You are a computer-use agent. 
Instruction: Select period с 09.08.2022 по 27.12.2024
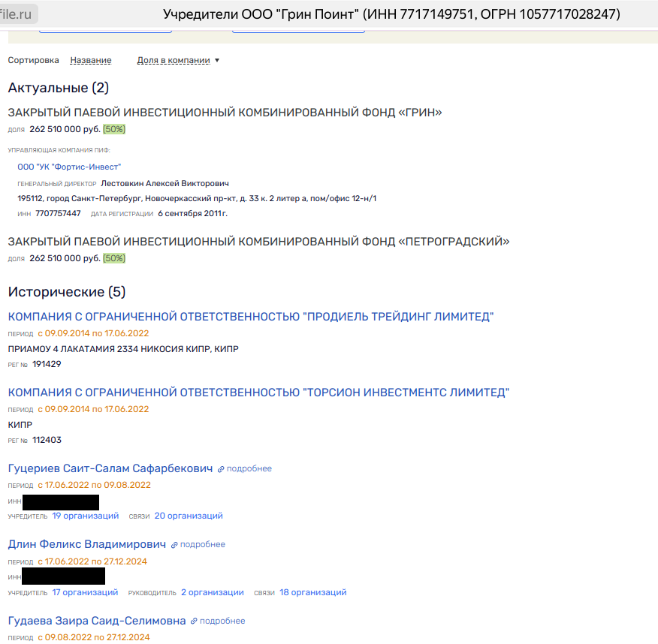94,637
